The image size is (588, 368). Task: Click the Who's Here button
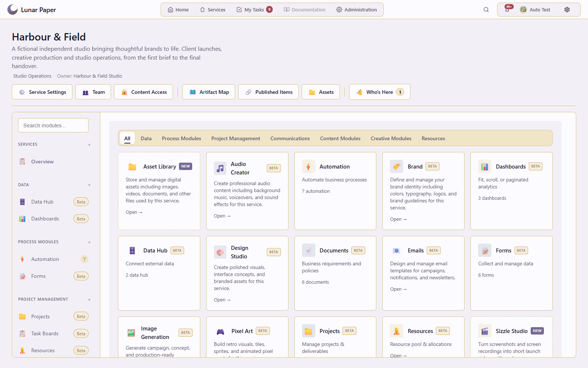(x=380, y=92)
